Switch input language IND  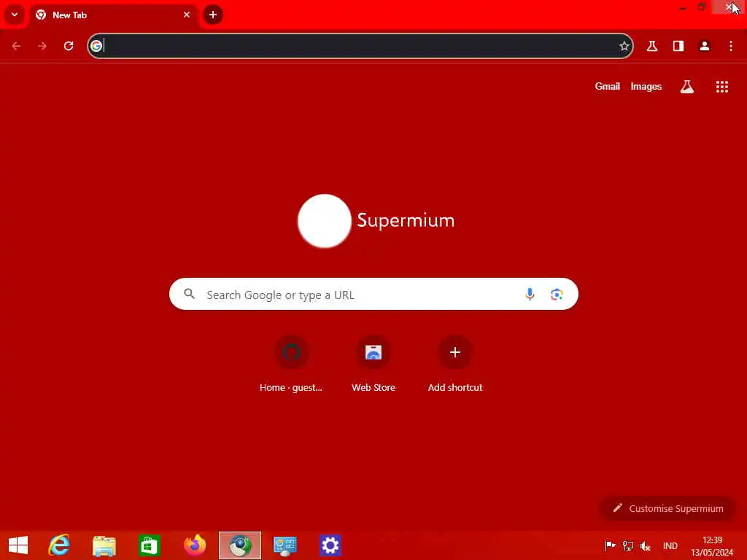pos(670,545)
